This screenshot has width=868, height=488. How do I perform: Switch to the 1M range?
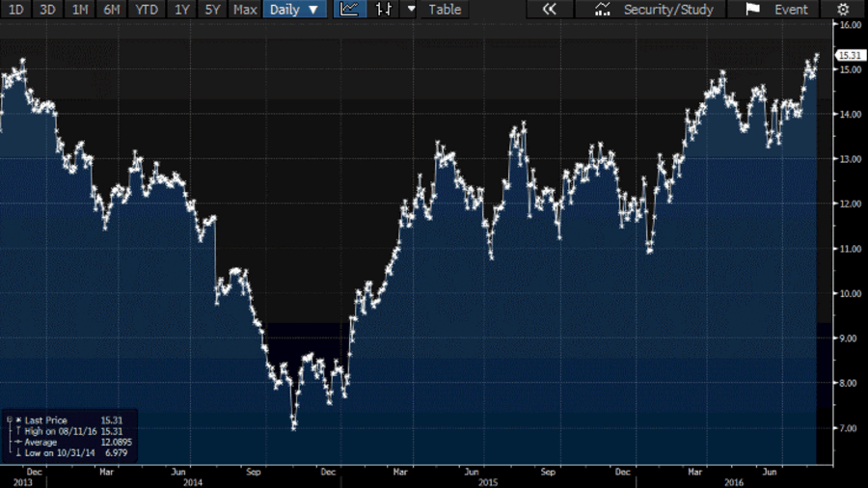(x=80, y=10)
